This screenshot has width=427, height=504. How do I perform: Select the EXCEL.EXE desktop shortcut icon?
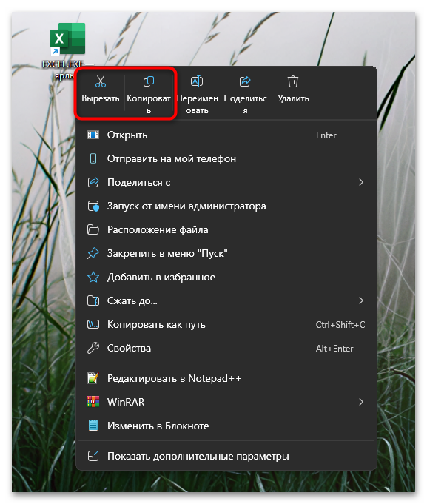pos(68,38)
